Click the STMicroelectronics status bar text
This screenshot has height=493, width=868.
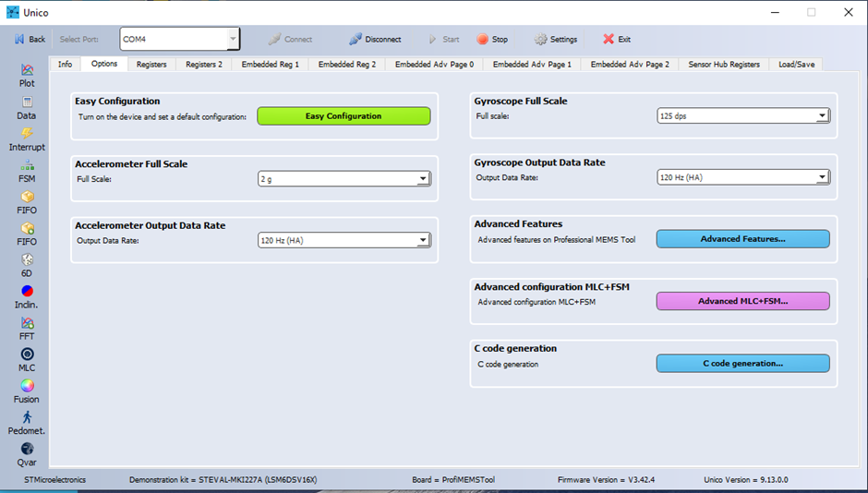point(54,480)
